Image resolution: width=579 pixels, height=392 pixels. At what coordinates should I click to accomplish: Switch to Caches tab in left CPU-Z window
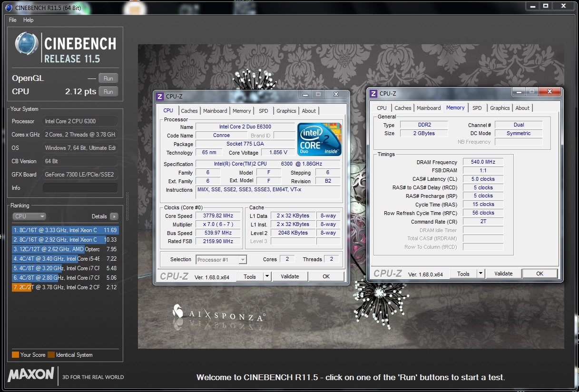click(189, 111)
